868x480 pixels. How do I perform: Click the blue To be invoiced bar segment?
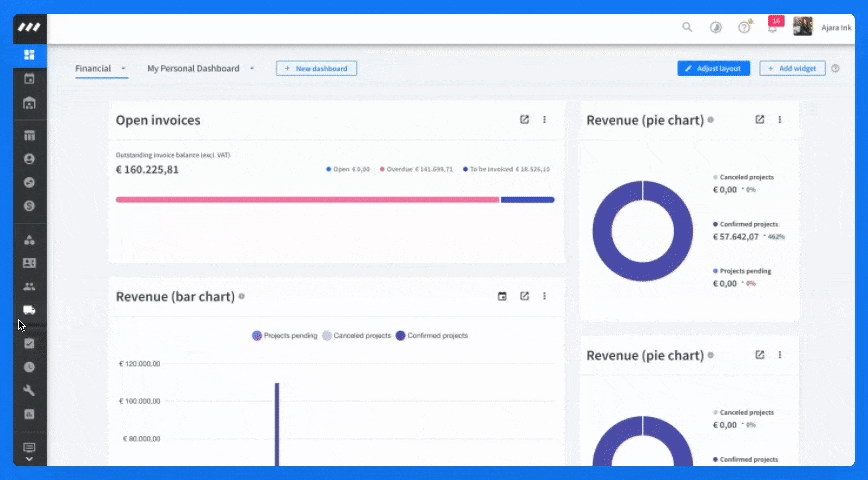click(528, 200)
